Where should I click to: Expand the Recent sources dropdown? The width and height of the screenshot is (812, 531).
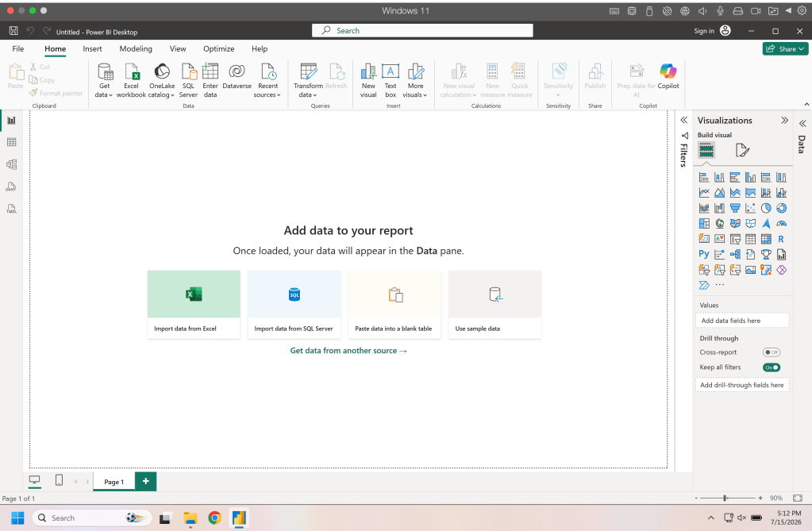[267, 80]
